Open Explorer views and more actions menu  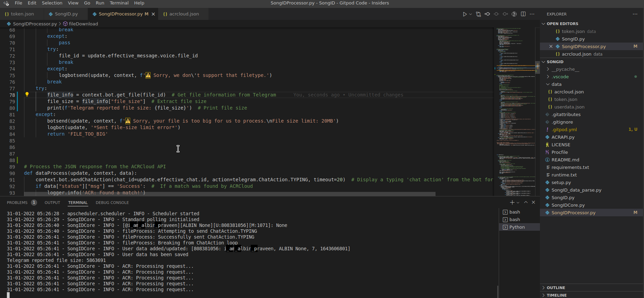tap(635, 14)
